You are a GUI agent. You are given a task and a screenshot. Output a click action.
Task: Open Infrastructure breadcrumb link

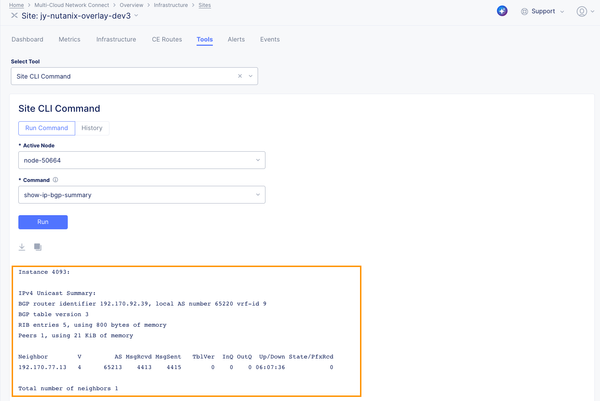coord(171,5)
